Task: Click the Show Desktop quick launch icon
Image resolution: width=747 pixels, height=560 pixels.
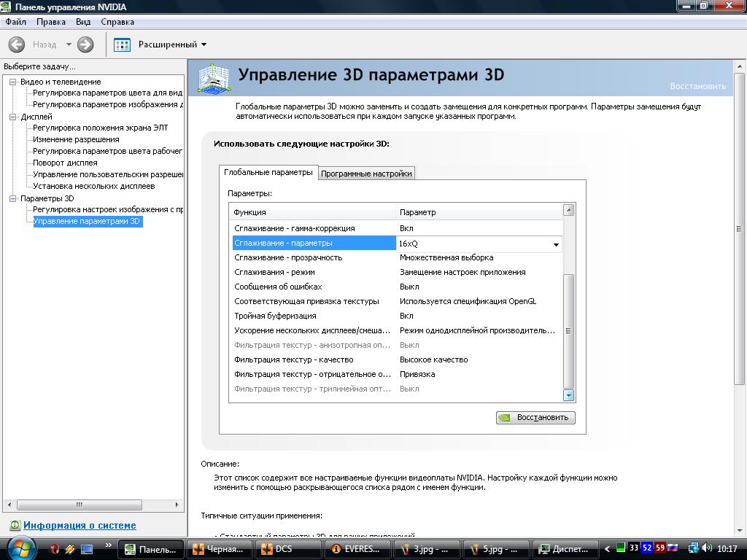Action: point(87,549)
